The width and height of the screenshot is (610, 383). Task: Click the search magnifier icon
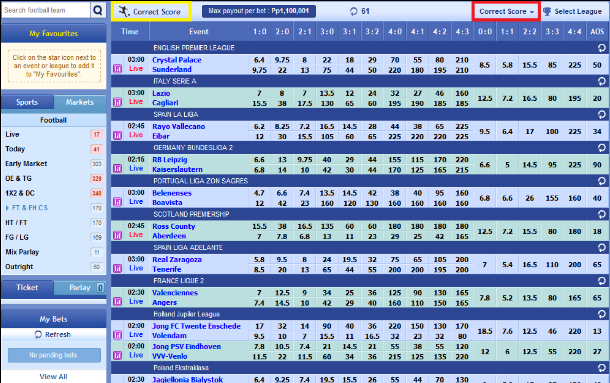tap(98, 10)
